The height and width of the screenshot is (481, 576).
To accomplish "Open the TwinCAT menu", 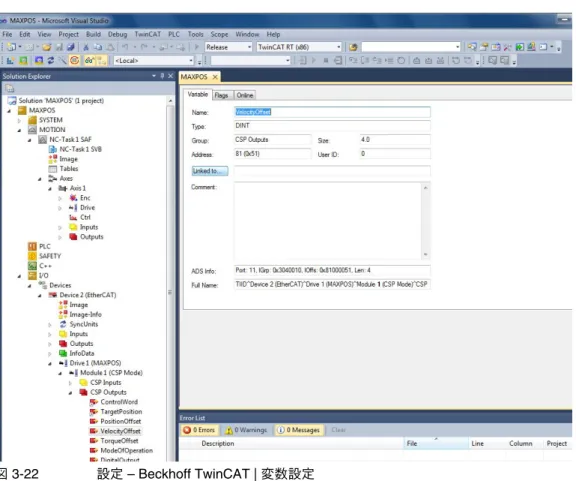I will [147, 34].
